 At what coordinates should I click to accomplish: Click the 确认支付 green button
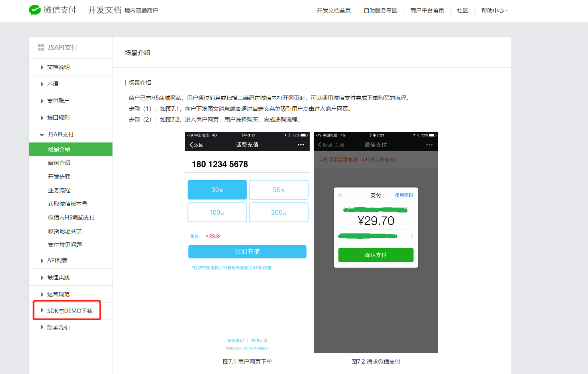(x=376, y=255)
